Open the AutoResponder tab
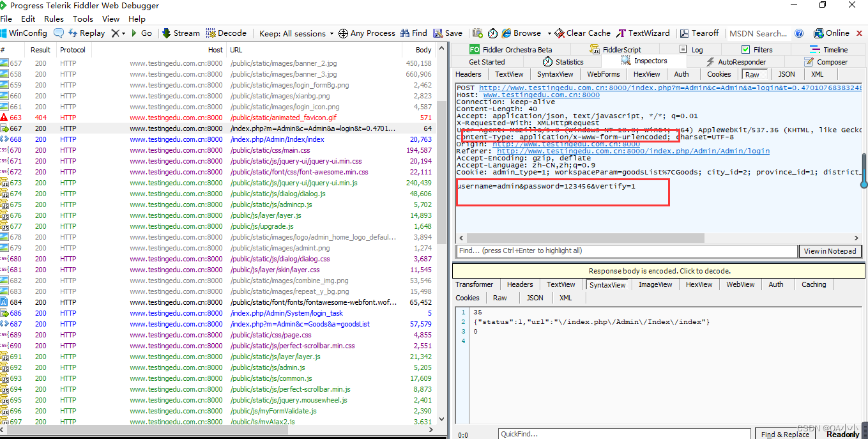The image size is (868, 439). [736, 62]
